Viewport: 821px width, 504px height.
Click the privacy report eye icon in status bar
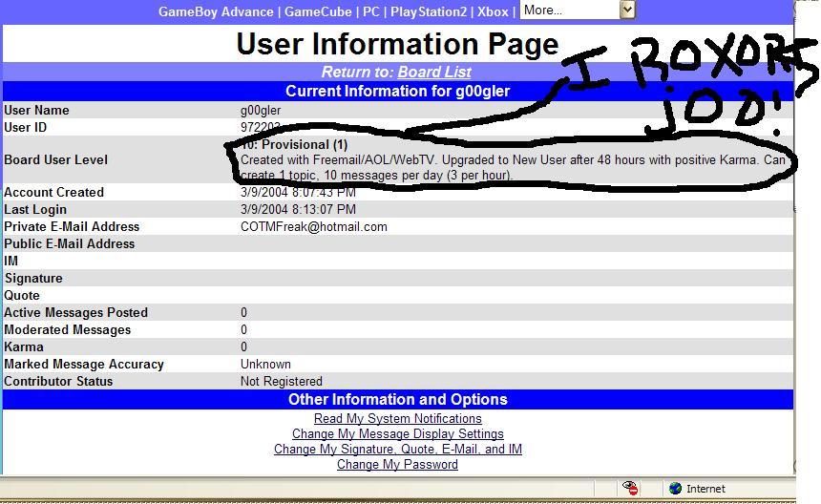click(630, 488)
